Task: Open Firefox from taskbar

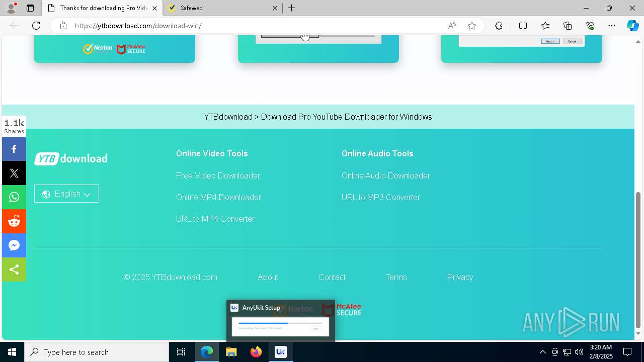Action: point(256,352)
